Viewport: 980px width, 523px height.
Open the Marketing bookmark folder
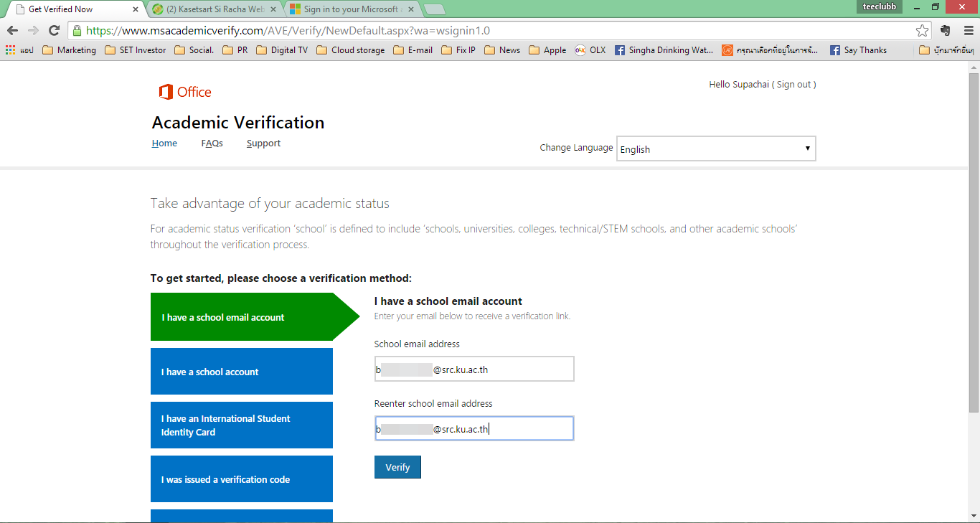point(69,50)
